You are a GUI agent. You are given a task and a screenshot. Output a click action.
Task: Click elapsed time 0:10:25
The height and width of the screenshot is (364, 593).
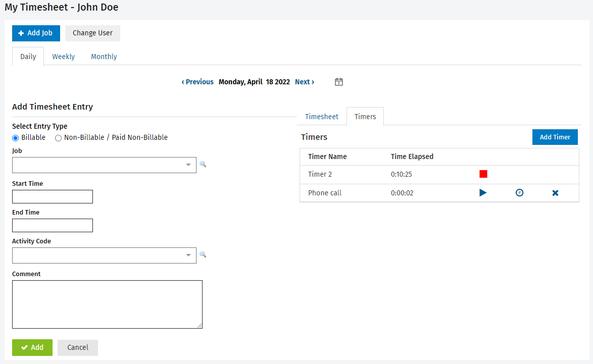(x=401, y=174)
